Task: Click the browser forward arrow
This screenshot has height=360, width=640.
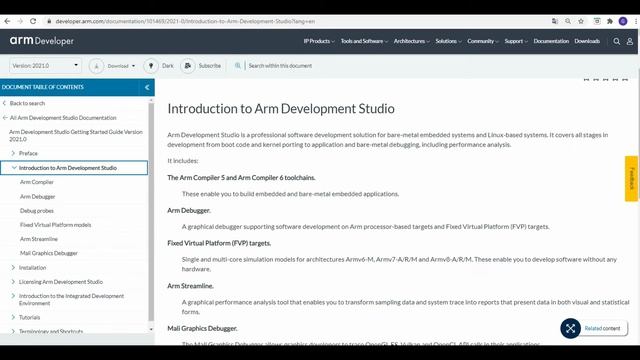Action: point(20,21)
